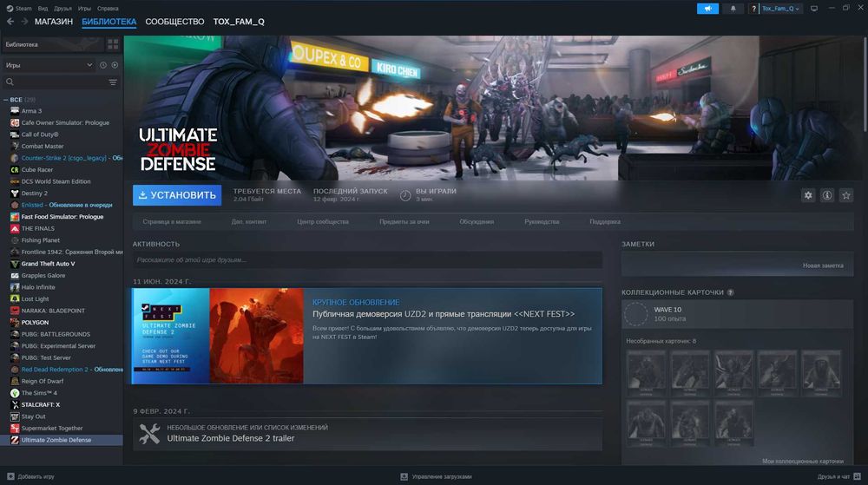This screenshot has height=485, width=868.
Task: Switch to СООБЩЕСТВО tab
Action: click(x=174, y=22)
